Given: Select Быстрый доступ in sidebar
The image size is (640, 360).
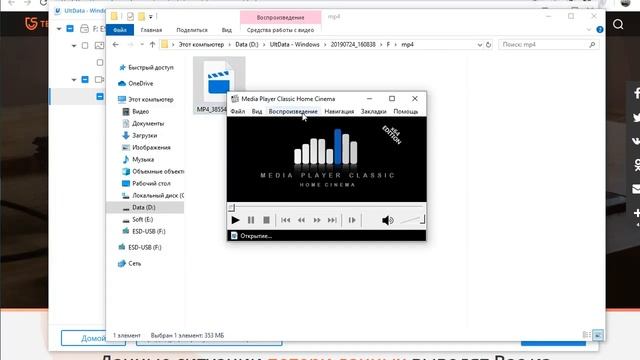Looking at the screenshot, I should (151, 67).
